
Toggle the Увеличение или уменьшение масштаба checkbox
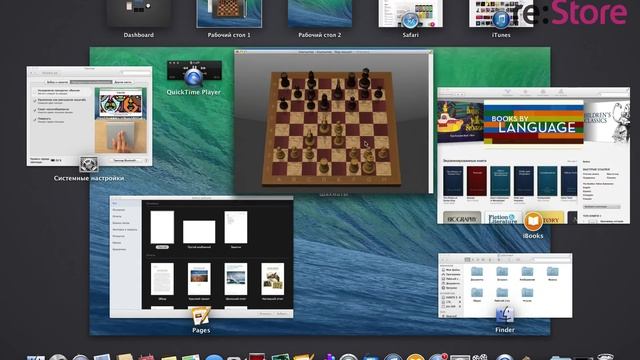pyautogui.click(x=35, y=101)
